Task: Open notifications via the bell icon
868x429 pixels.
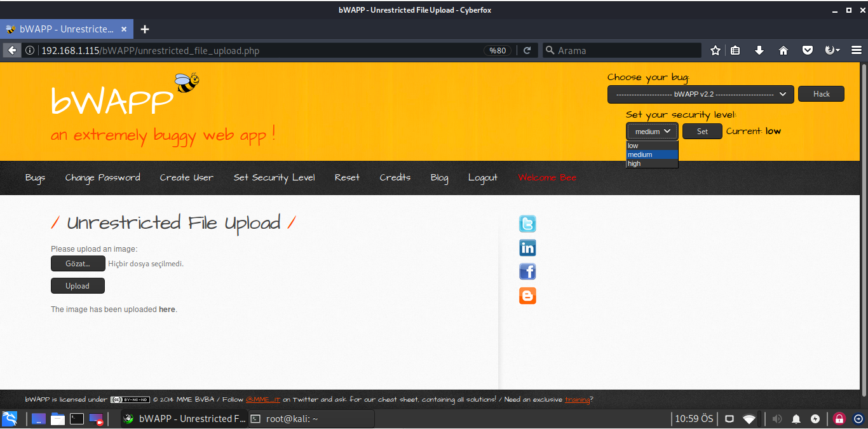Action: (796, 419)
